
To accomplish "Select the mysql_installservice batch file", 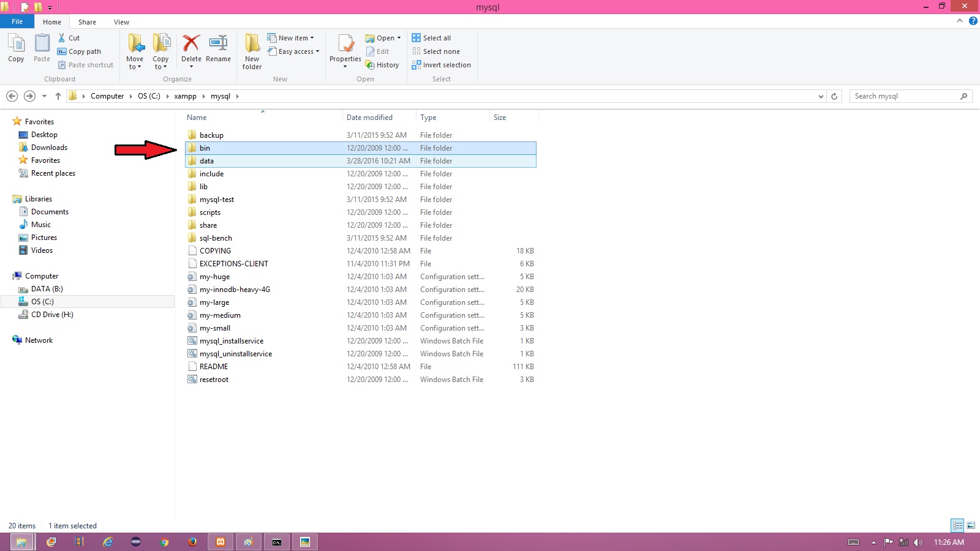I will (361, 341).
